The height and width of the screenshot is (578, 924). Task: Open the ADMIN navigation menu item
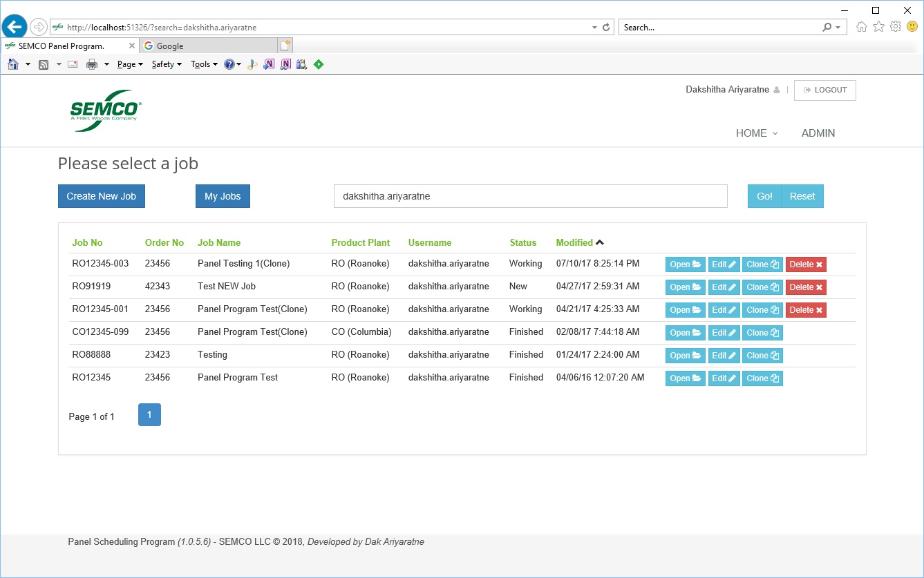(818, 133)
